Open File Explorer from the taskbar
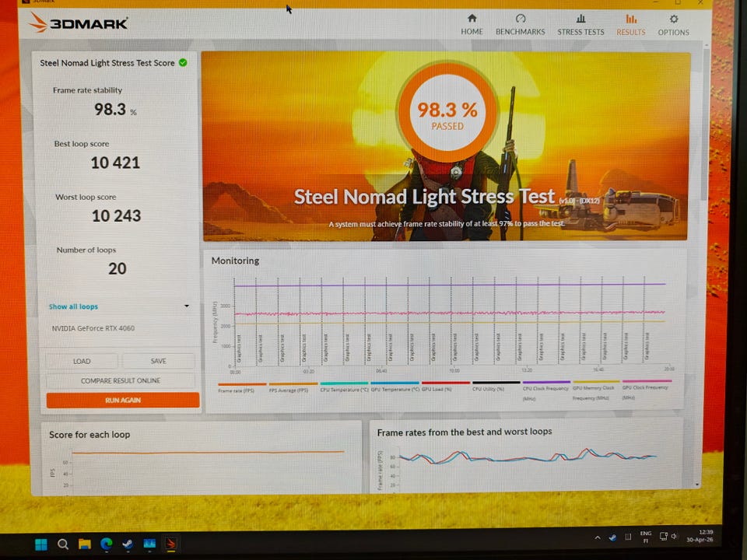747x560 pixels. 84,544
